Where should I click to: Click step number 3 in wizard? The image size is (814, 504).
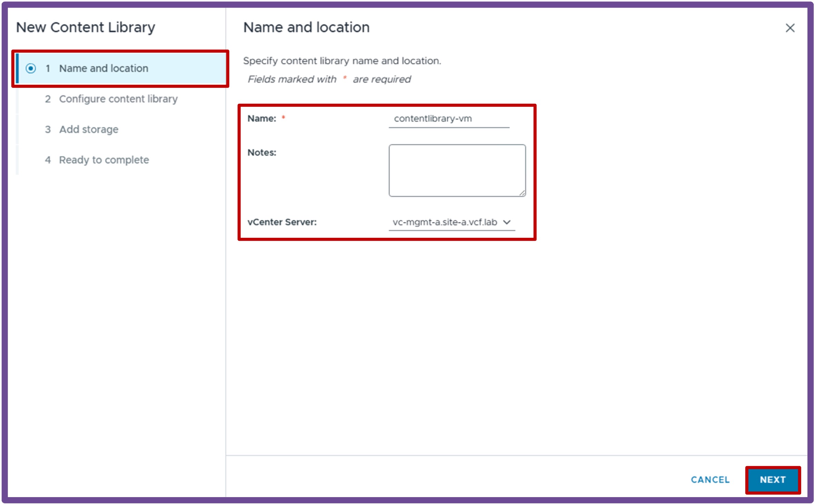click(x=48, y=130)
